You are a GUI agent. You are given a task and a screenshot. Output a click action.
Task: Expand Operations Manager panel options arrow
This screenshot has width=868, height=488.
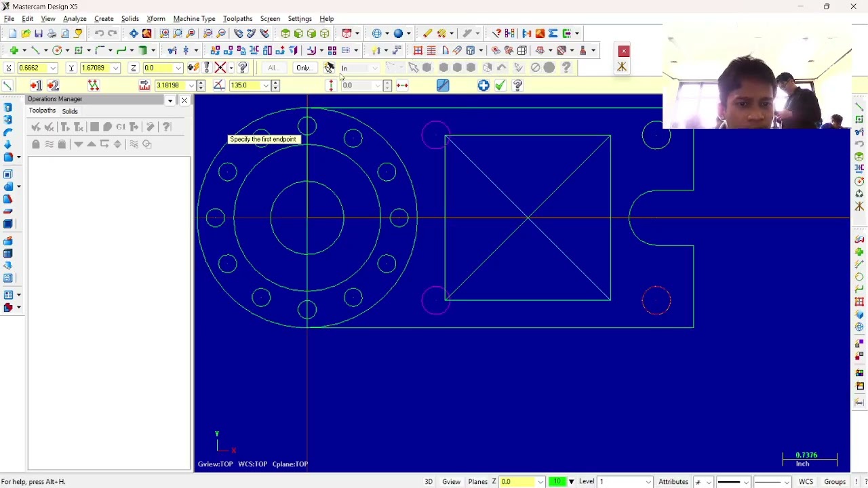(170, 100)
